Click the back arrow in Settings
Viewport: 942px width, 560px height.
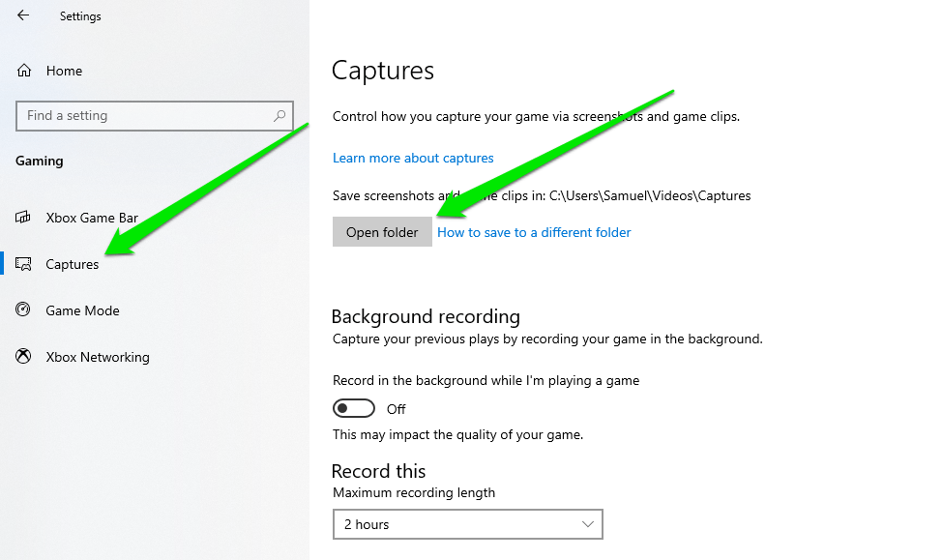click(23, 15)
